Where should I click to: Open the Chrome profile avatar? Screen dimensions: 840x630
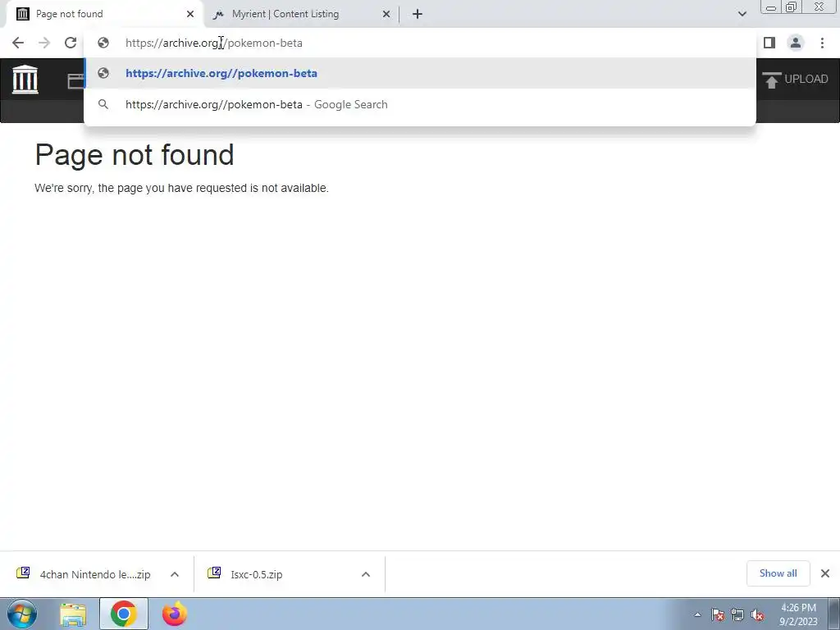pos(796,43)
